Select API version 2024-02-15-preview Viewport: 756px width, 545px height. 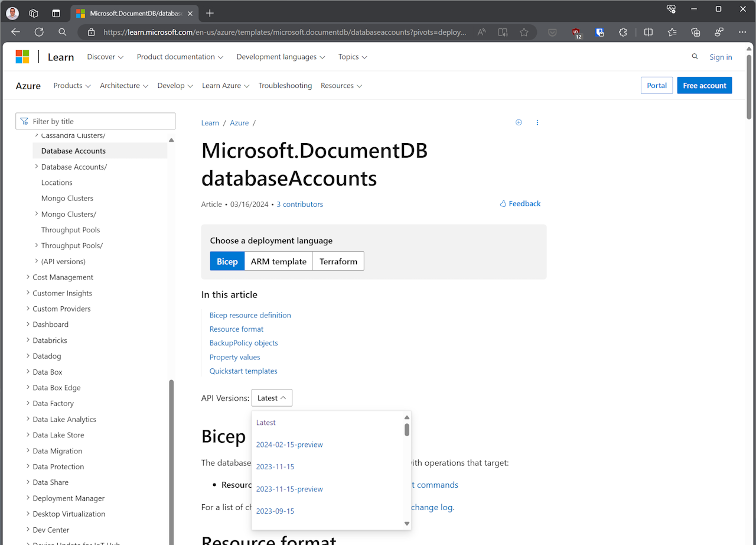[x=289, y=445]
